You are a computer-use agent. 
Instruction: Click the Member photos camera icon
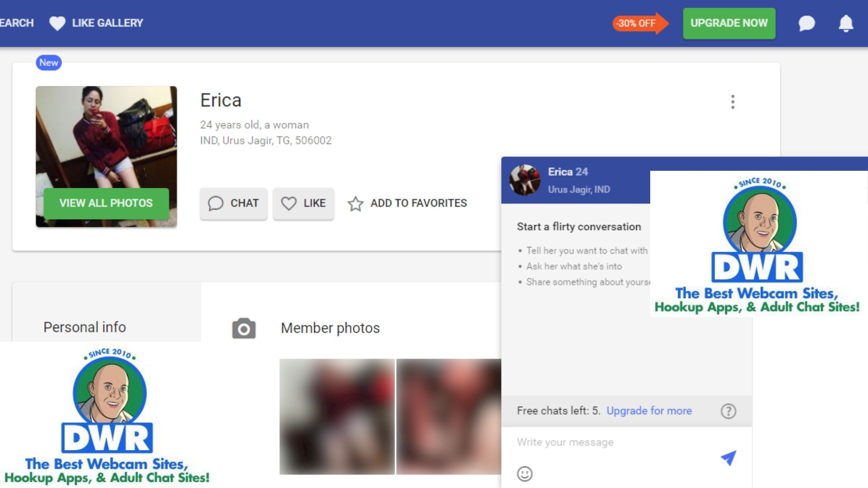click(x=244, y=328)
